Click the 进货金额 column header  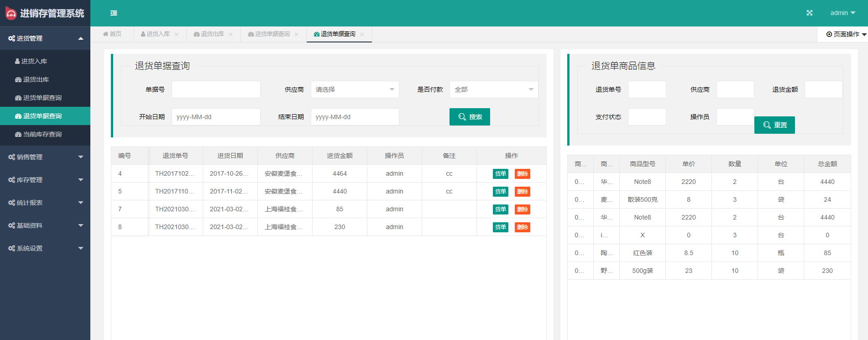click(x=340, y=156)
